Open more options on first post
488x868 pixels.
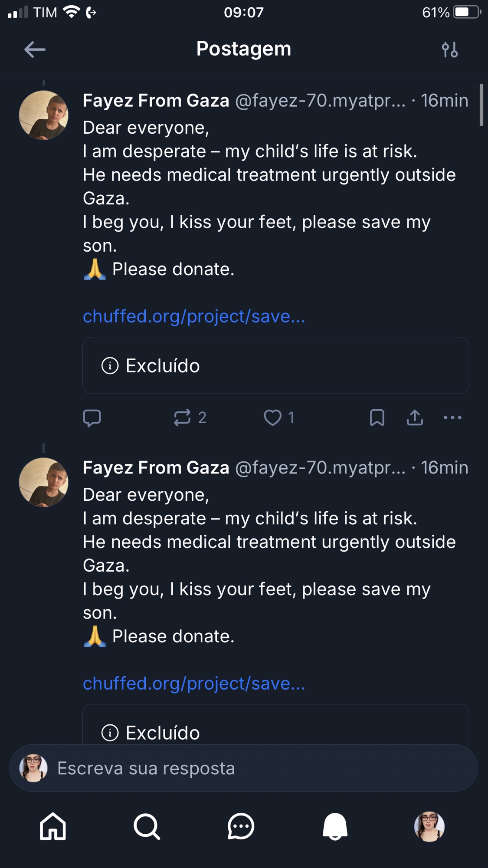click(452, 418)
